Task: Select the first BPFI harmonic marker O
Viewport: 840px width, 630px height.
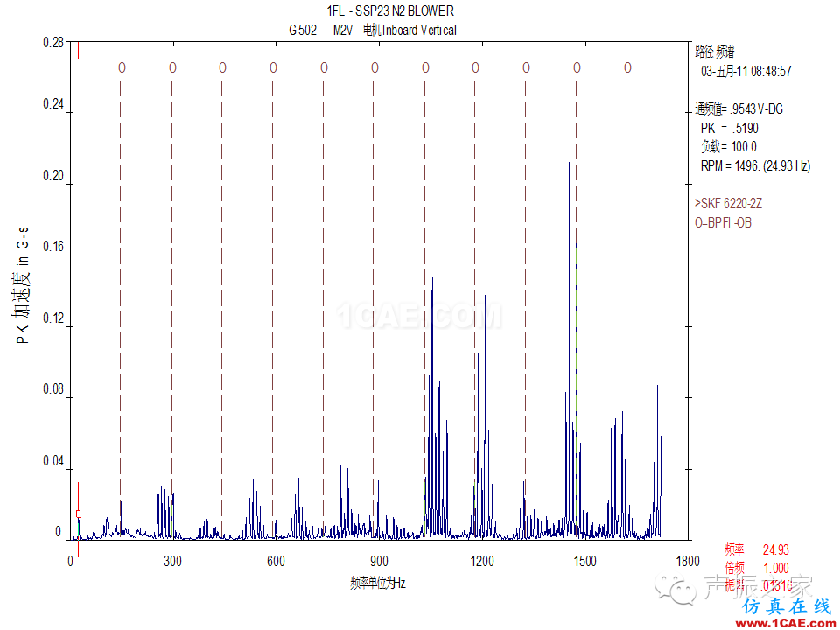Action: 122,68
